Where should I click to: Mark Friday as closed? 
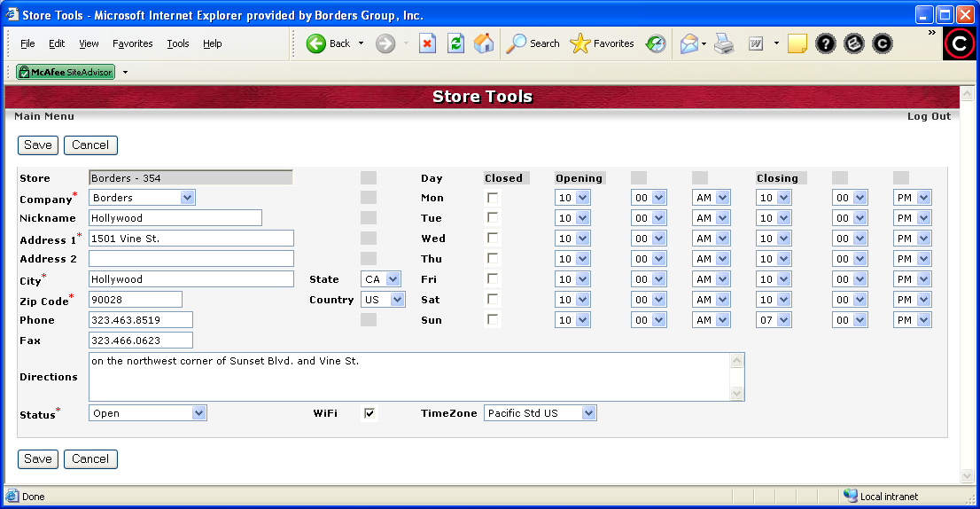click(x=493, y=279)
